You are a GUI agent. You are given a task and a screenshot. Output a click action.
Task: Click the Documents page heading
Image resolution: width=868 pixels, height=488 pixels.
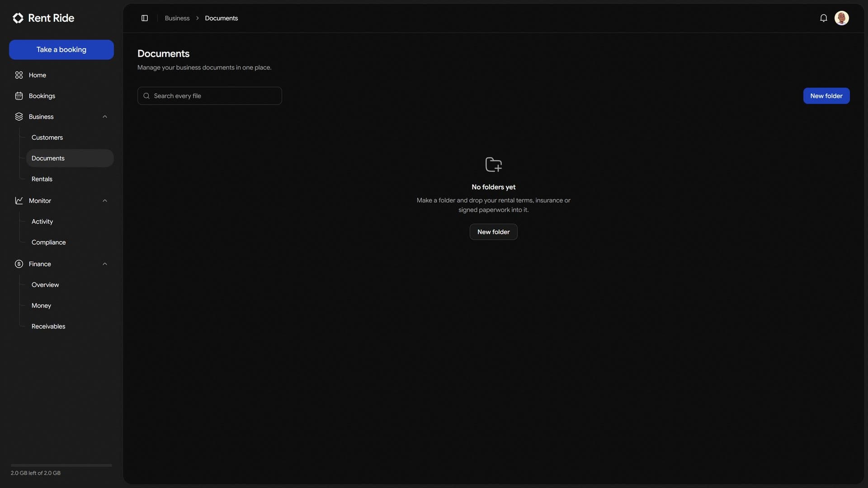click(x=164, y=53)
